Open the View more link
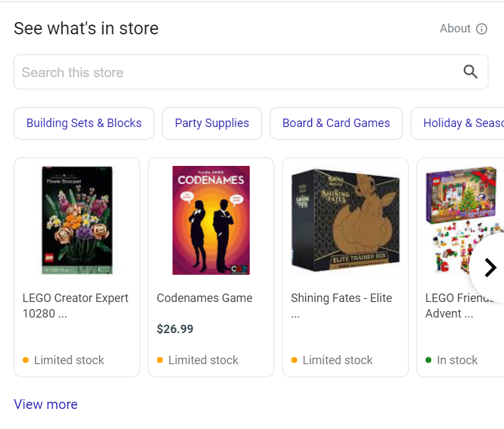 pos(45,404)
